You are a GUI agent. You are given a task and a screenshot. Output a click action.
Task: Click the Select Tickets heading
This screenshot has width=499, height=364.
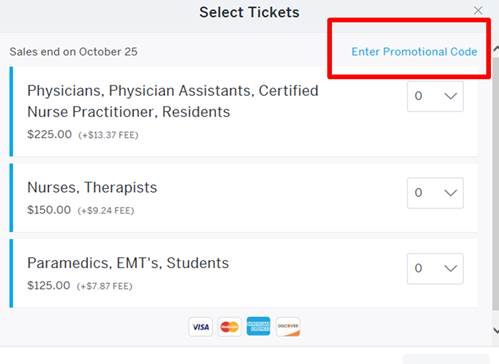pyautogui.click(x=249, y=12)
